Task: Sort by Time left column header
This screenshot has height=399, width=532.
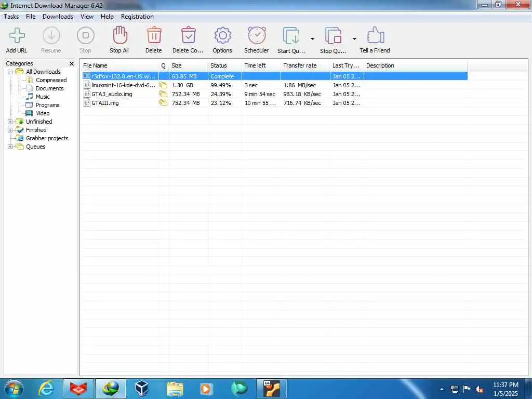Action: tap(261, 65)
